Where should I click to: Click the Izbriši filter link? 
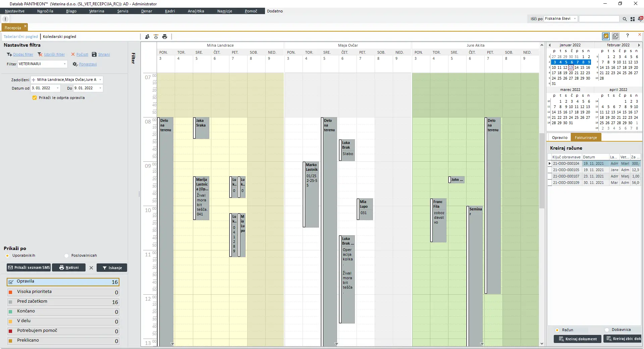tap(54, 54)
